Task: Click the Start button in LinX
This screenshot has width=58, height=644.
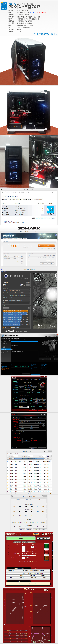Action: [x=11, y=458]
